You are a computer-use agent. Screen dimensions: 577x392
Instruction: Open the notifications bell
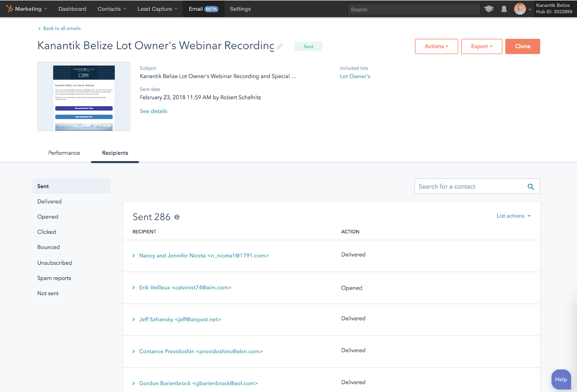click(x=504, y=9)
